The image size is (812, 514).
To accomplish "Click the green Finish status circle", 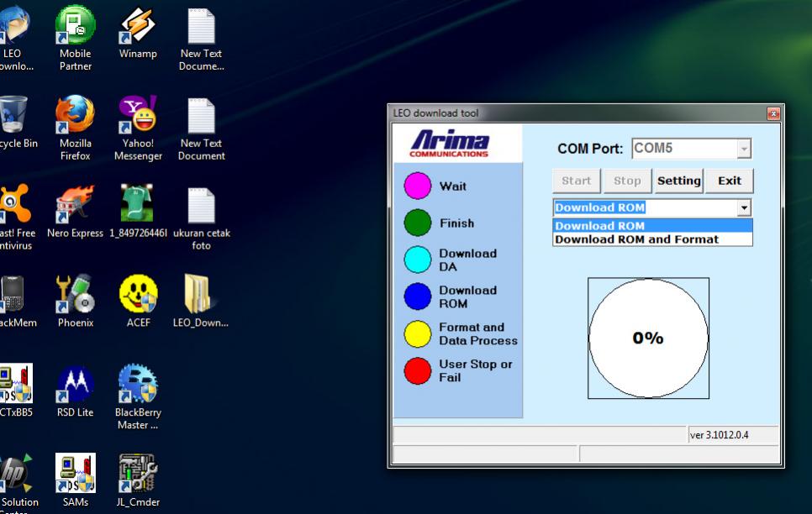I will [418, 223].
